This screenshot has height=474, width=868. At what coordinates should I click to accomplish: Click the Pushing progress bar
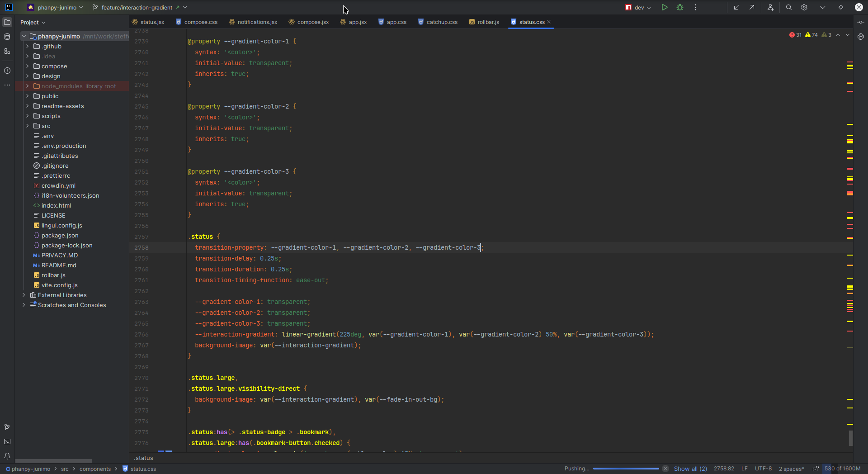click(626, 469)
